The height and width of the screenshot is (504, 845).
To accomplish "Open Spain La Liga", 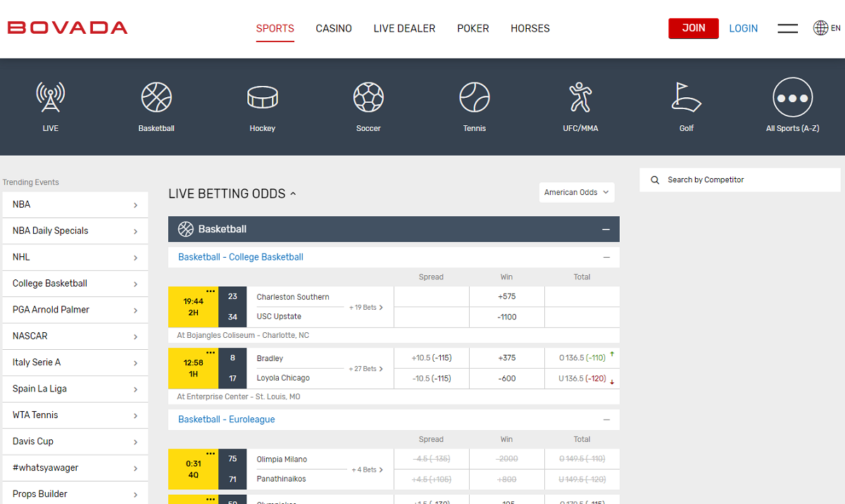I will (74, 389).
